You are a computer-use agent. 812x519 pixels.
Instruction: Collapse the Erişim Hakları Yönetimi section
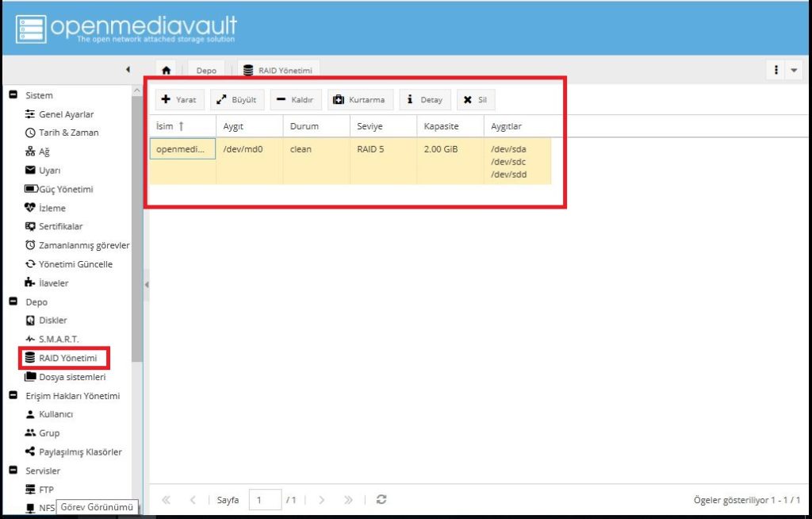coord(13,396)
